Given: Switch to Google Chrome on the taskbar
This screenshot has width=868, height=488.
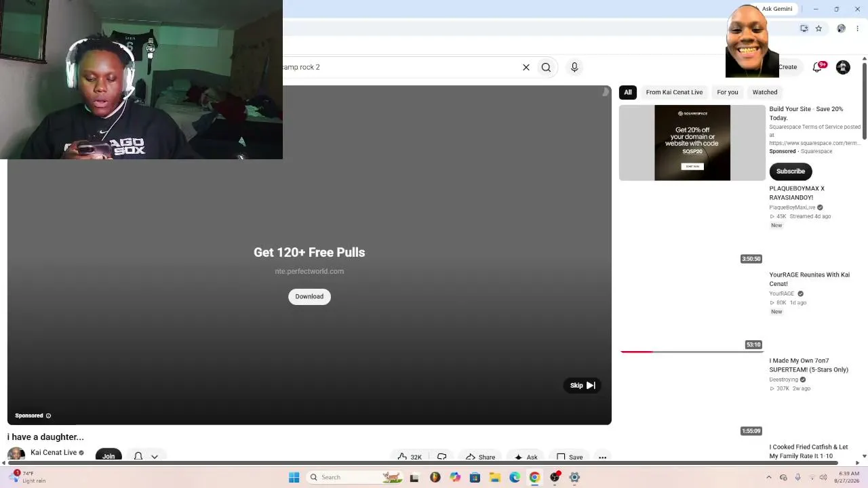Looking at the screenshot, I should pyautogui.click(x=534, y=477).
